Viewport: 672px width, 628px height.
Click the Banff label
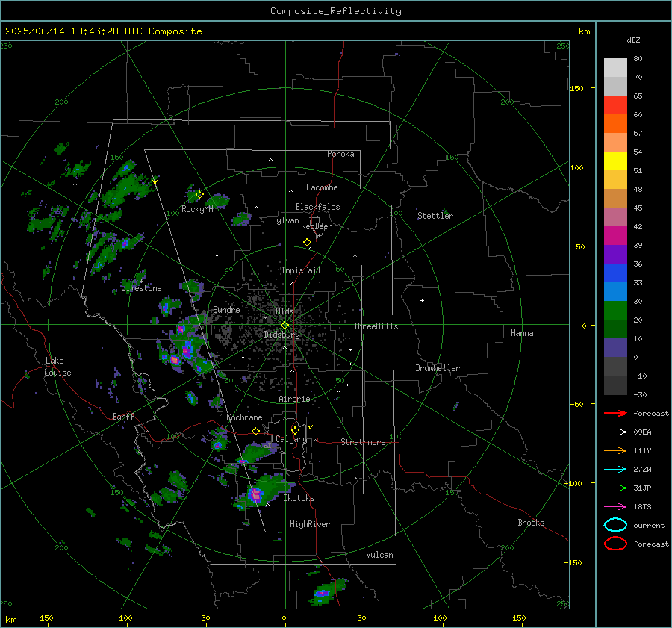(123, 416)
